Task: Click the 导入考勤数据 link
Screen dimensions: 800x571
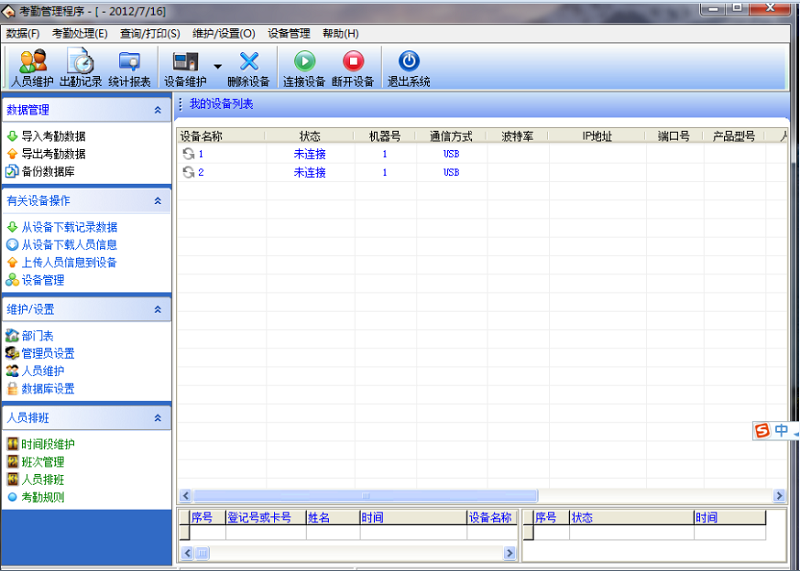Action: [53, 136]
